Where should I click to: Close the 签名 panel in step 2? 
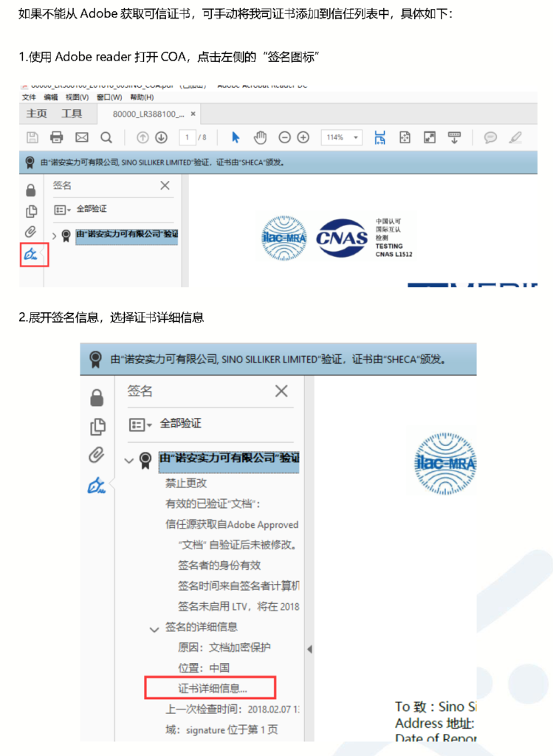pos(281,391)
